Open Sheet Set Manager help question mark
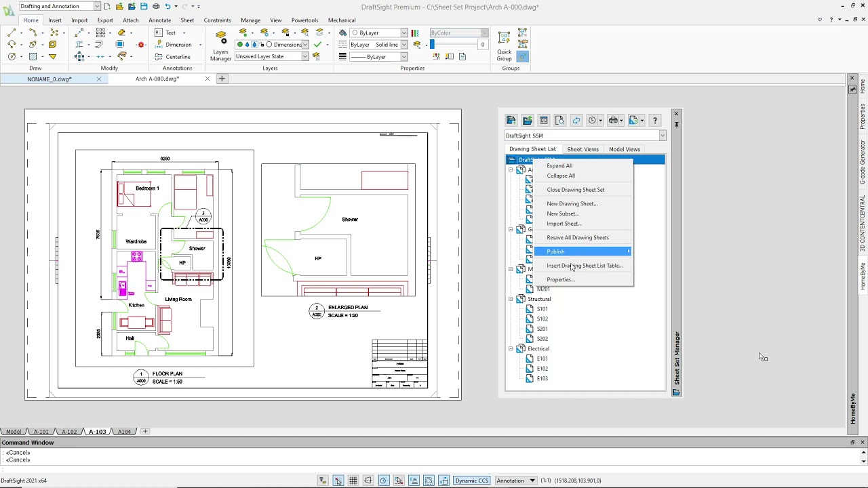Image resolution: width=868 pixels, height=488 pixels. (654, 120)
